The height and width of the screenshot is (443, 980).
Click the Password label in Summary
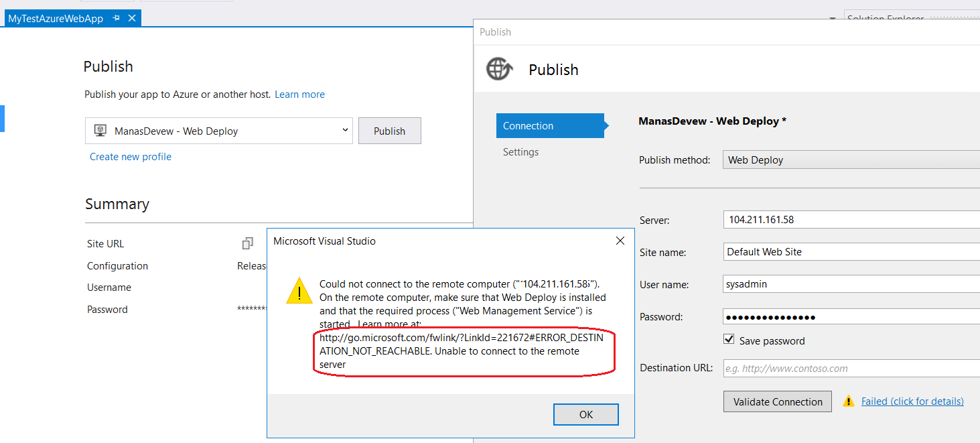tap(107, 310)
